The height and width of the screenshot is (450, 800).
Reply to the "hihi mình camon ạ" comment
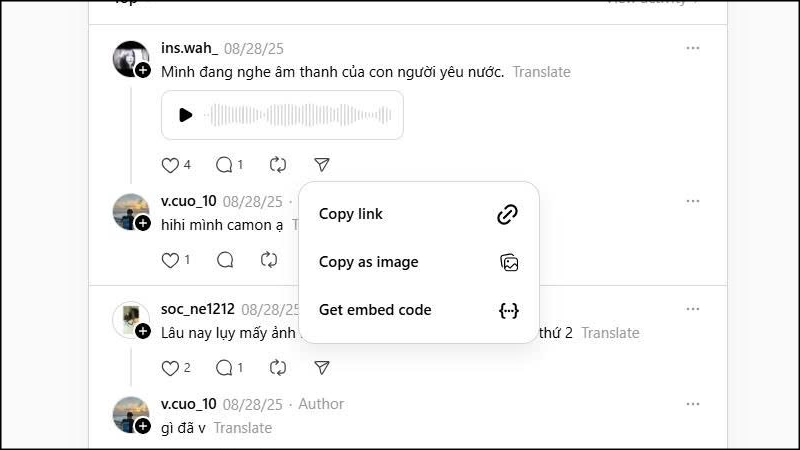(225, 260)
